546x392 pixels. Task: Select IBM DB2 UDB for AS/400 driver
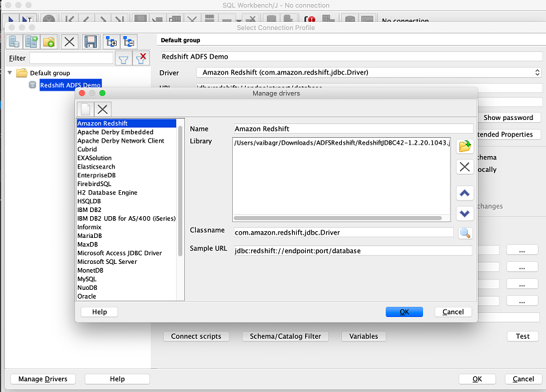tap(126, 218)
